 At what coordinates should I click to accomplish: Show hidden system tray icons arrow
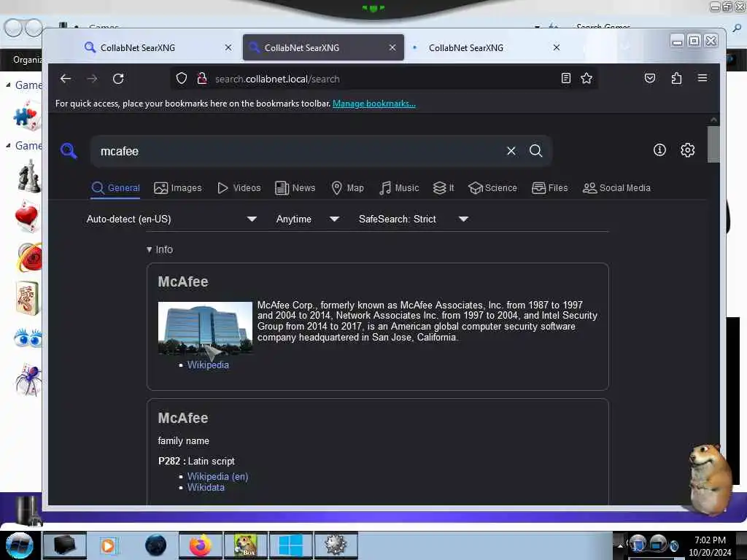click(620, 545)
